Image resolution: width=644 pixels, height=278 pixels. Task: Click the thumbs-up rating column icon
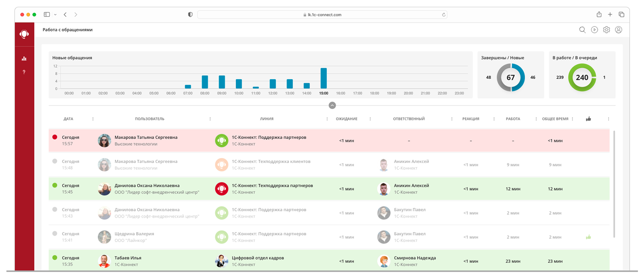[588, 119]
